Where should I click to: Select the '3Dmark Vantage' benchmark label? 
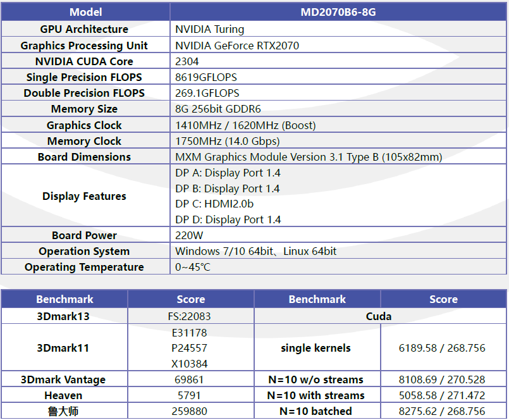tap(63, 380)
